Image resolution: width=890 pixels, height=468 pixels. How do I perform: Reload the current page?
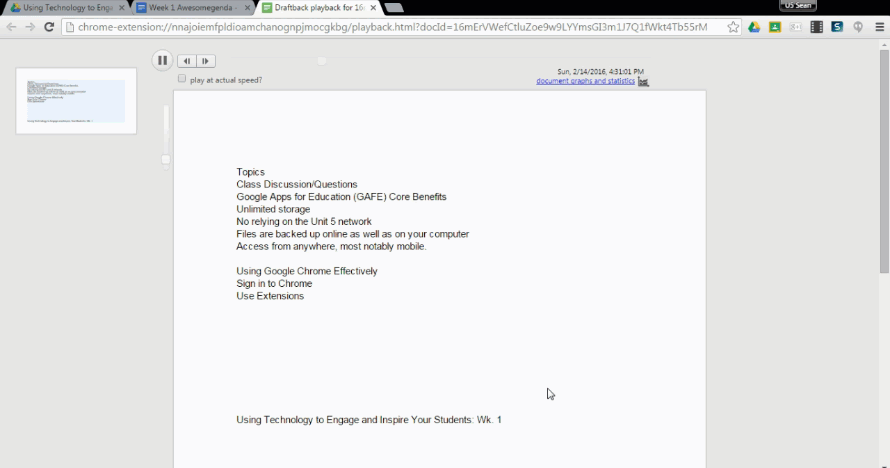[49, 27]
